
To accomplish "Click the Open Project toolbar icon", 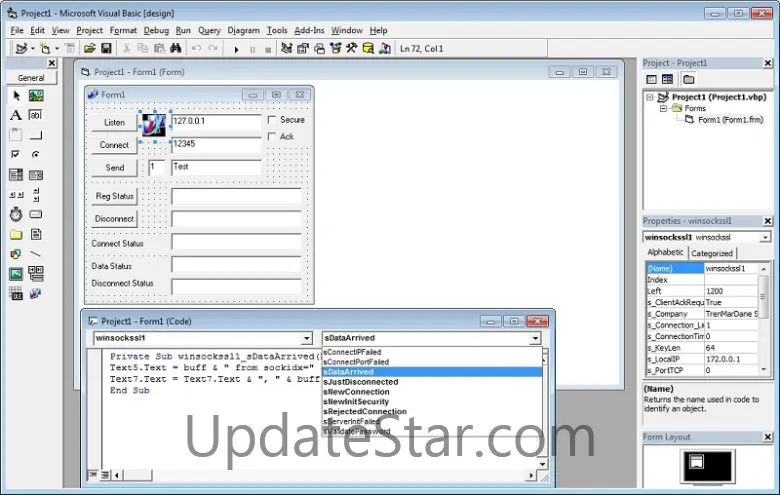I will (x=90, y=48).
